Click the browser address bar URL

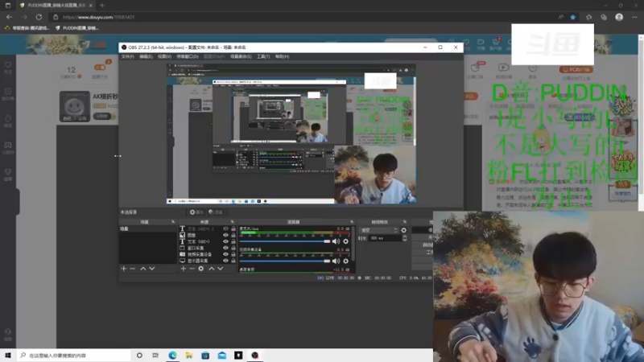(98, 17)
